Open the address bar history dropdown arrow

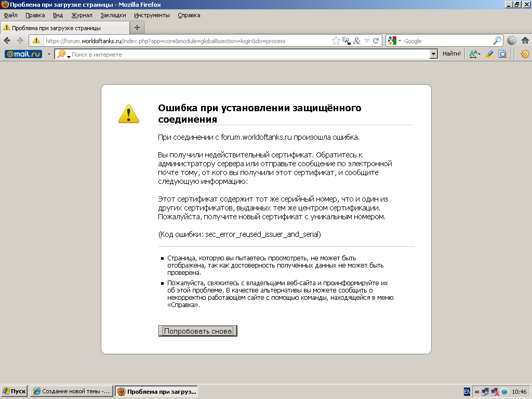click(367, 41)
